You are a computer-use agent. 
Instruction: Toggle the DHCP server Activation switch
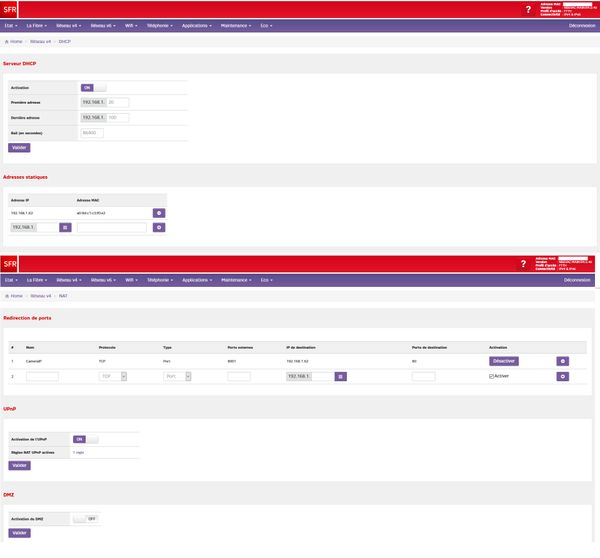[93, 87]
